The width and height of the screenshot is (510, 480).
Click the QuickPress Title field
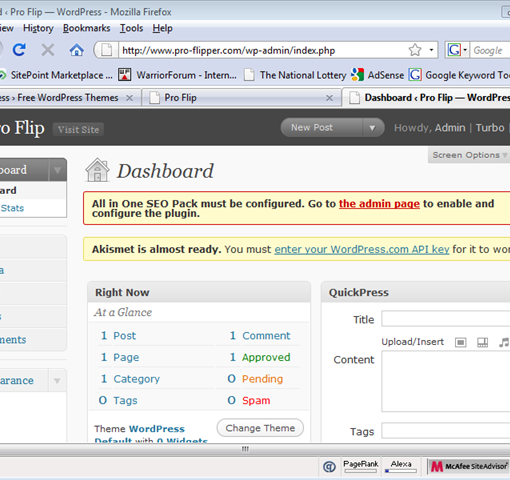[446, 319]
